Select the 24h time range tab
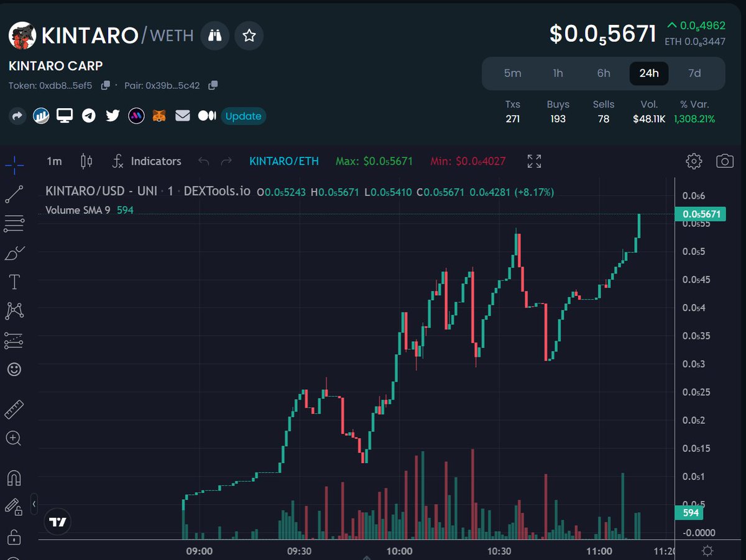 [x=649, y=73]
